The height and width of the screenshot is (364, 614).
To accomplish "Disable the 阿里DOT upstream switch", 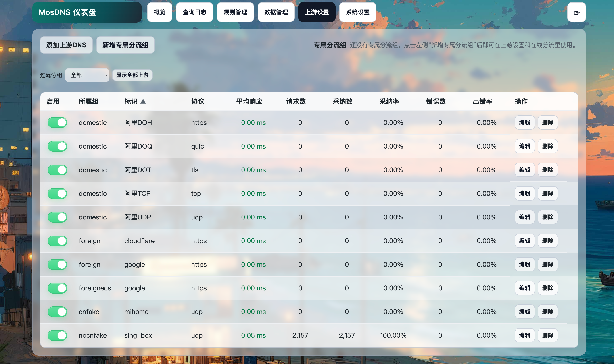I will [x=57, y=170].
